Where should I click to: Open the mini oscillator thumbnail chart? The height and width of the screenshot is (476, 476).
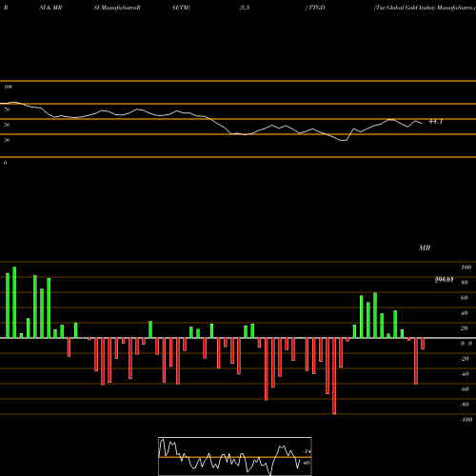click(235, 456)
